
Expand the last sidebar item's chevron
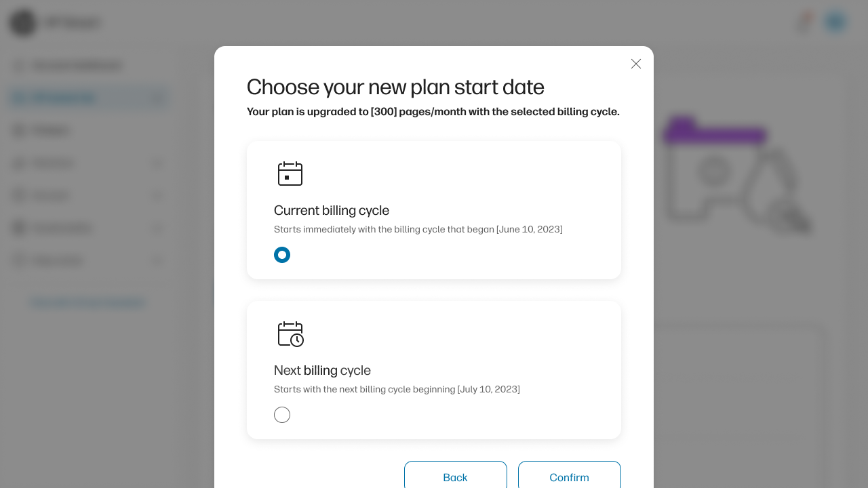click(x=157, y=261)
